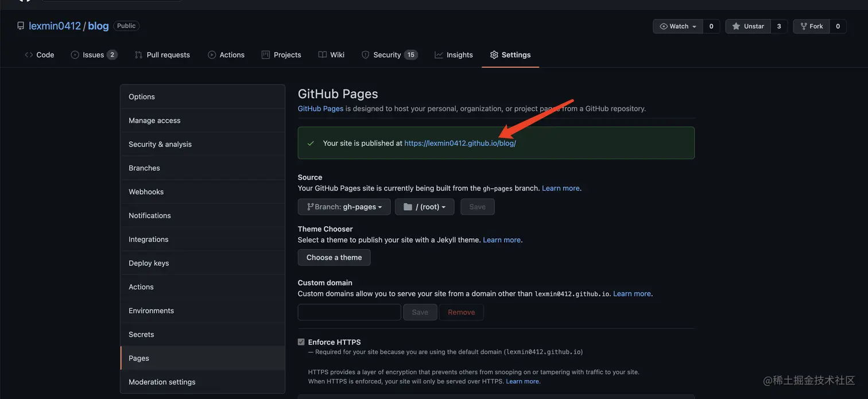The width and height of the screenshot is (868, 399).
Task: Click the Choose a theme button
Action: [334, 257]
